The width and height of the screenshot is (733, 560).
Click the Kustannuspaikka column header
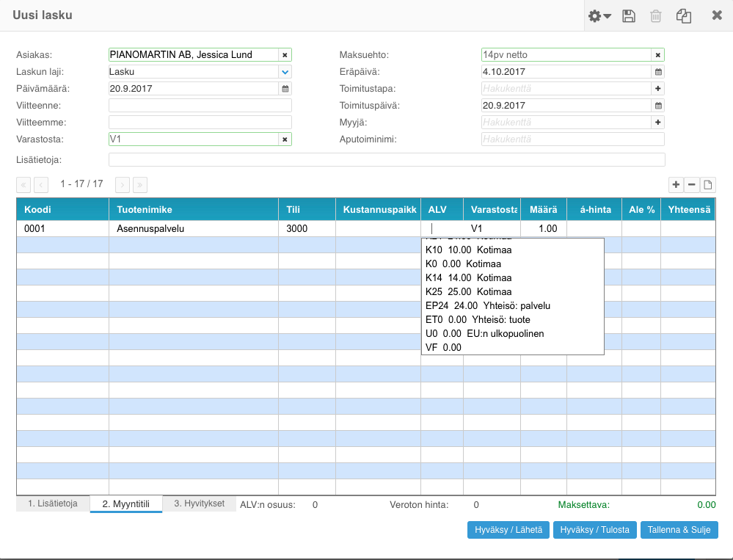coord(378,209)
